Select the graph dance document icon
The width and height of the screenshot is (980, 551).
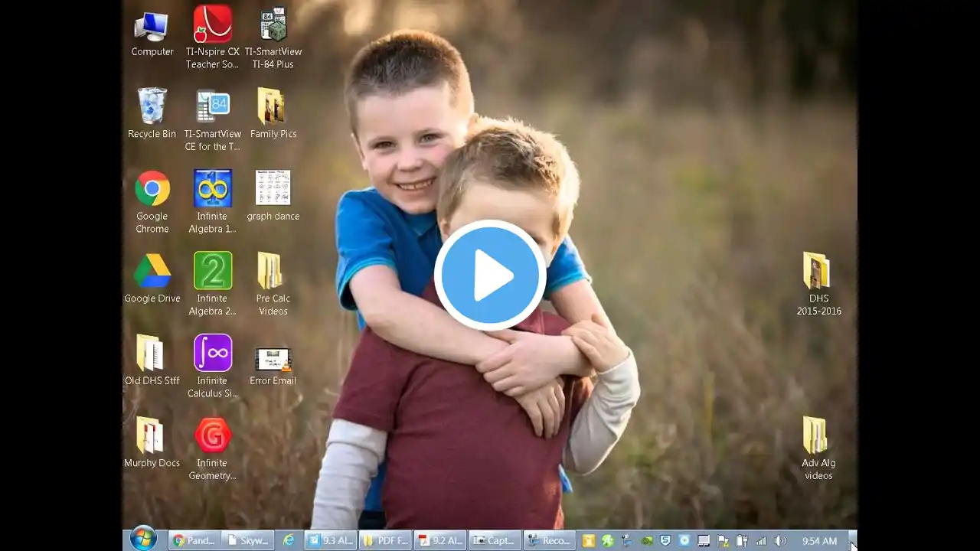coord(273,190)
